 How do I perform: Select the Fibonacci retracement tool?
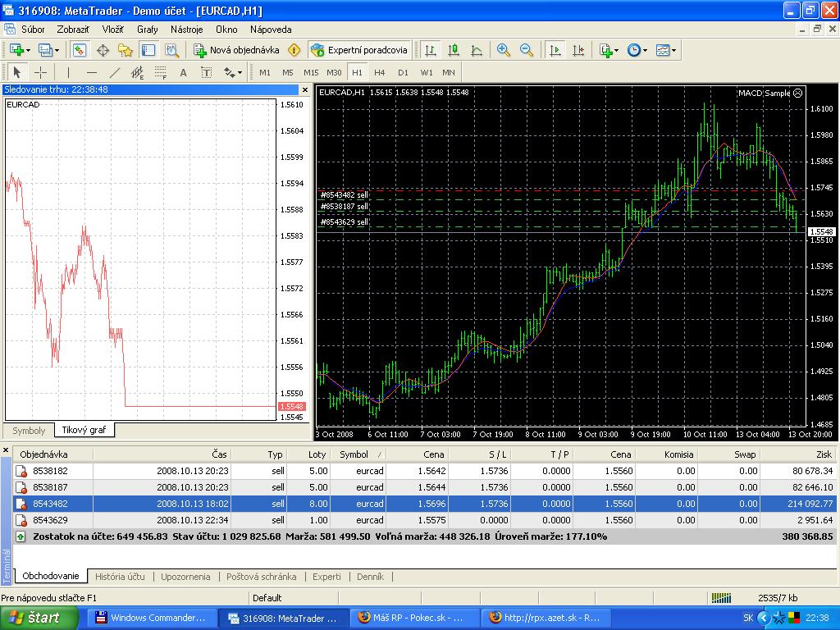[x=161, y=72]
